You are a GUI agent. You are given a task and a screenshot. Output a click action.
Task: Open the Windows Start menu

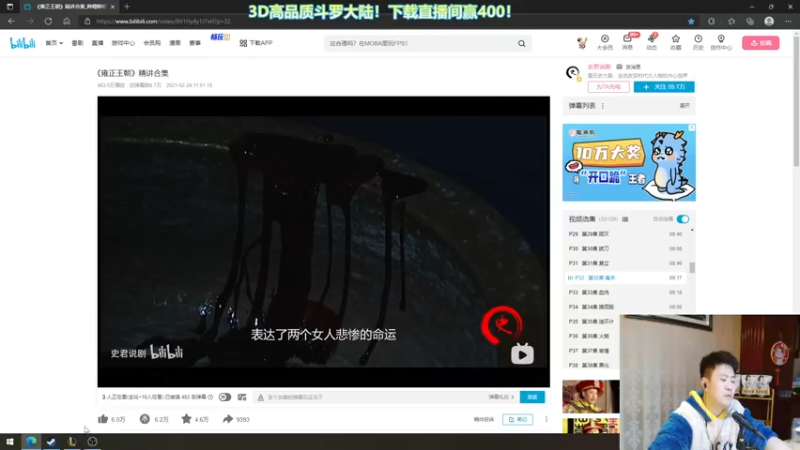(x=10, y=442)
